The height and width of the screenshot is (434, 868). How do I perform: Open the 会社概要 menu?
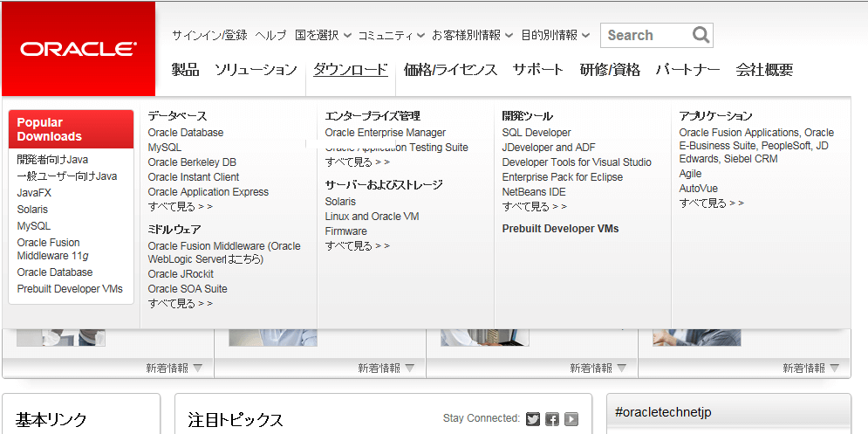click(764, 70)
